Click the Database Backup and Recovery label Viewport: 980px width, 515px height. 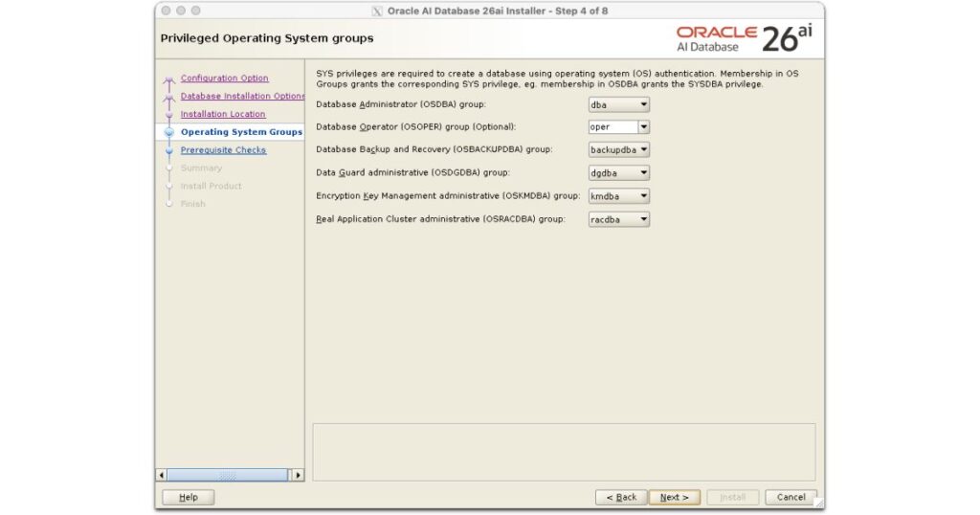click(434, 149)
